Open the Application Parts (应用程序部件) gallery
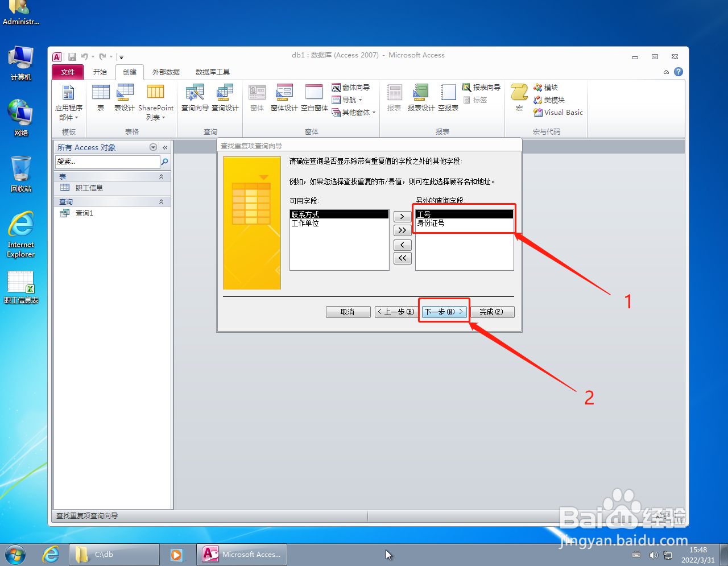Screen dimensions: 728x566 pos(68,102)
